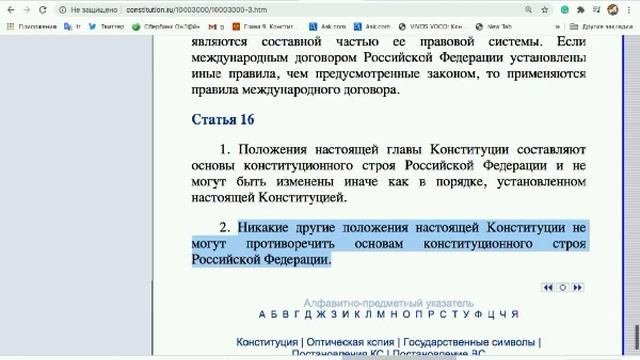
Task: Open index letter З
Action: tap(334, 314)
